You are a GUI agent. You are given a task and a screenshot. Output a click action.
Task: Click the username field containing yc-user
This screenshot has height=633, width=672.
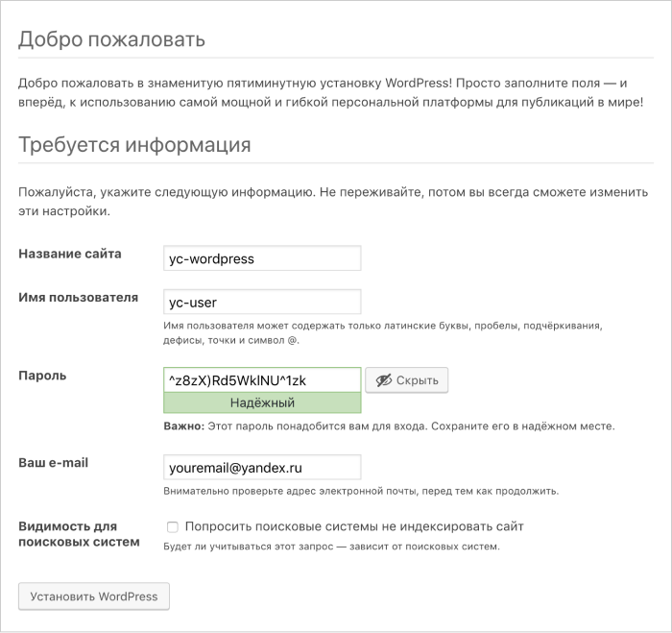click(x=262, y=302)
